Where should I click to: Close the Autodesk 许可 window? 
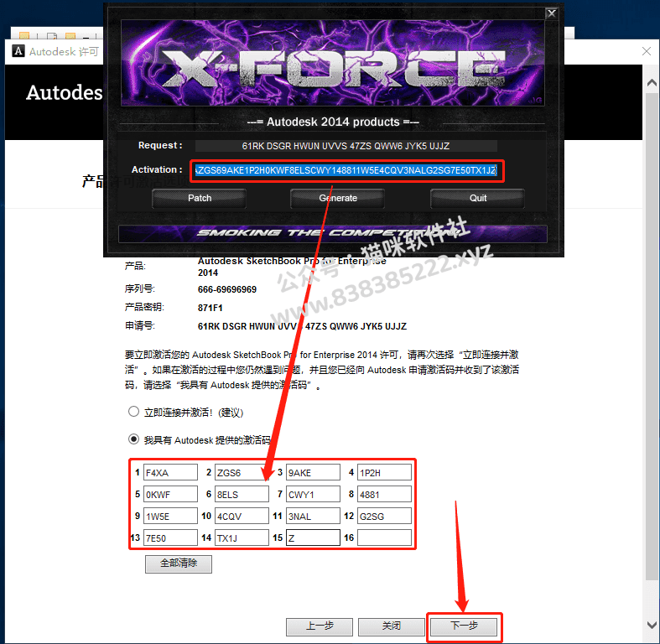pyautogui.click(x=647, y=51)
